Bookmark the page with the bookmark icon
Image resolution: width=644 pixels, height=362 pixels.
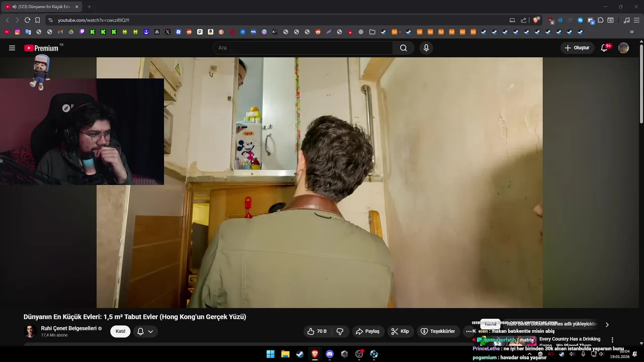(x=37, y=20)
